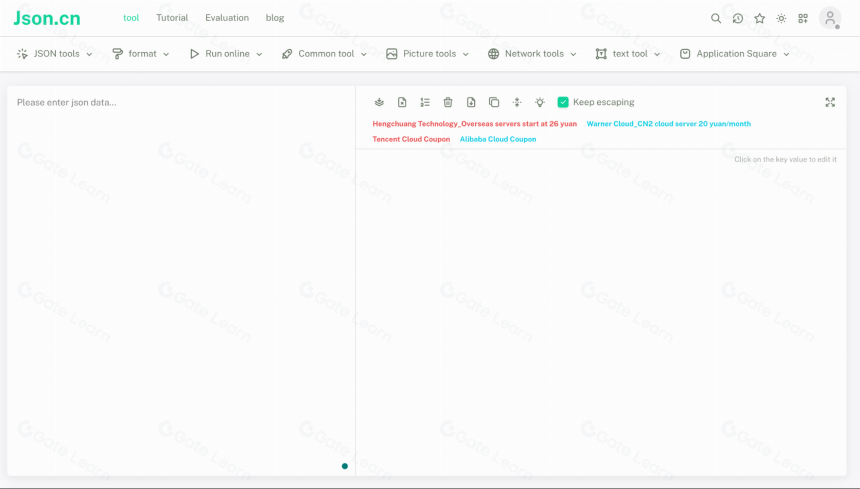This screenshot has height=489, width=860.
Task: Open the blog tab
Action: pyautogui.click(x=275, y=18)
